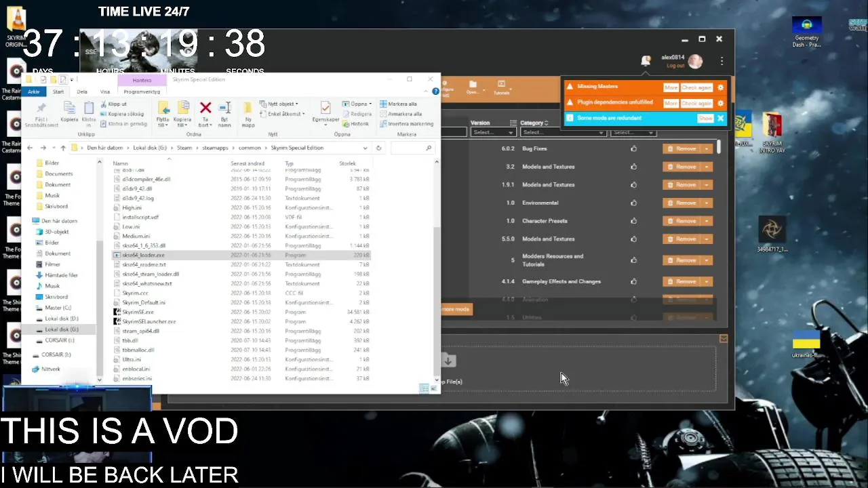
Task: Click the Explorer help question mark icon
Action: (435, 91)
